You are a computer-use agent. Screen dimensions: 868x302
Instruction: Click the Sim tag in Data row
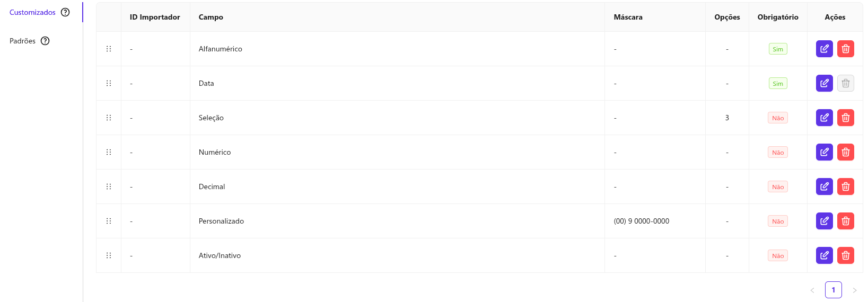(x=777, y=83)
